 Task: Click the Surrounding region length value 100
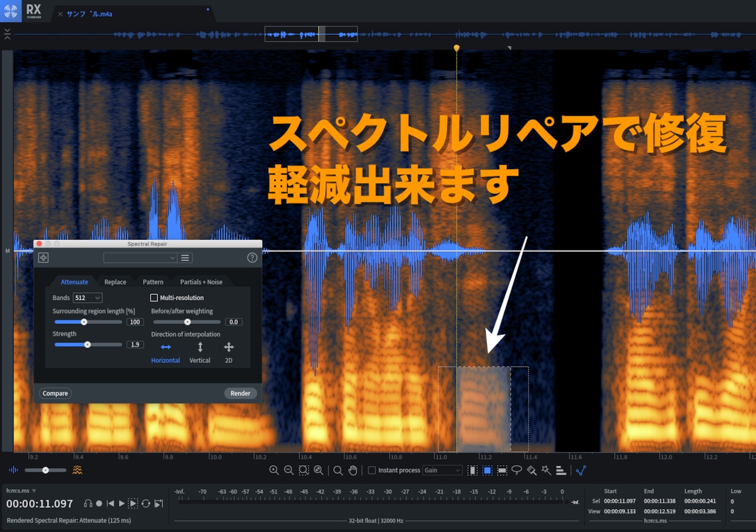pos(135,322)
